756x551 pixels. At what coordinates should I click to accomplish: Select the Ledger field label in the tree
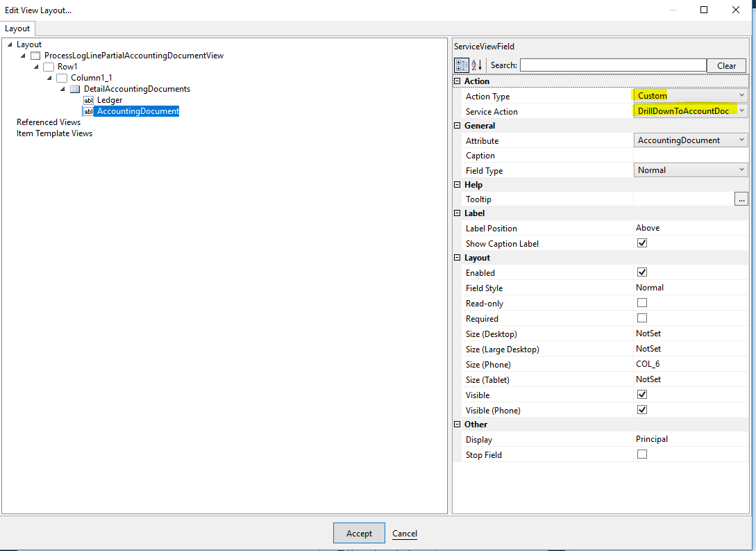[110, 100]
